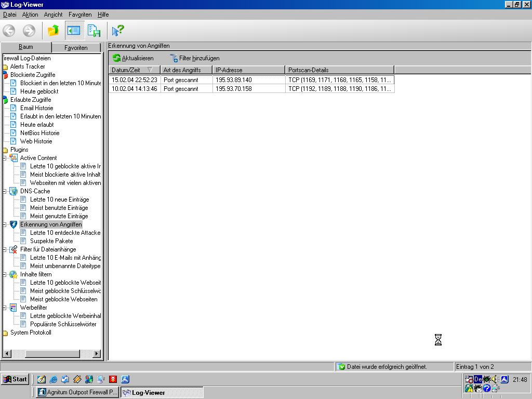Click the Inhalte filtern globe icon

point(14,274)
